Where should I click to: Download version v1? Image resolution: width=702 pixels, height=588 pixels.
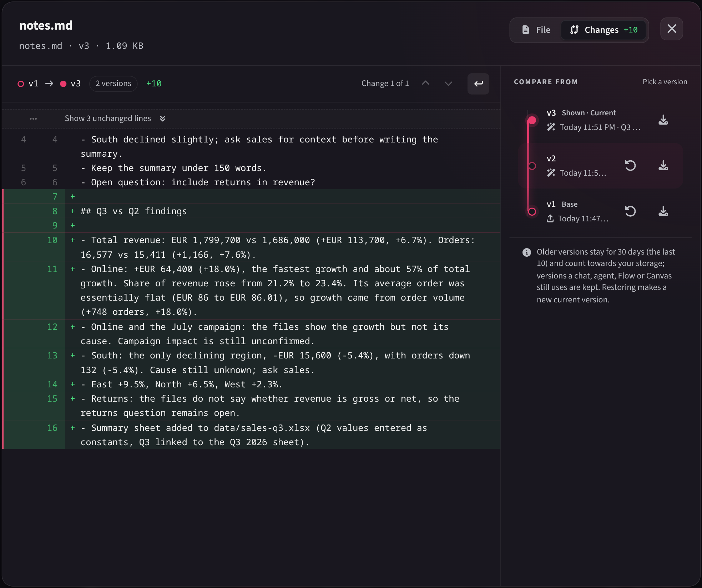pos(663,211)
